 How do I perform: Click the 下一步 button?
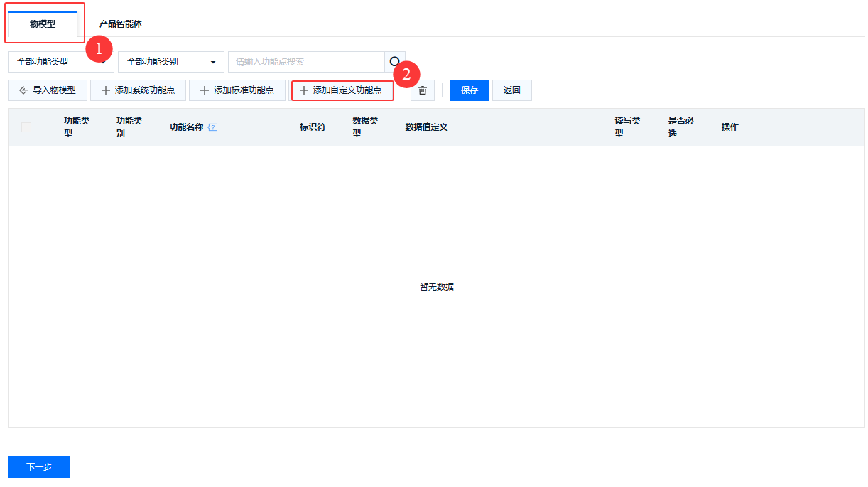39,467
